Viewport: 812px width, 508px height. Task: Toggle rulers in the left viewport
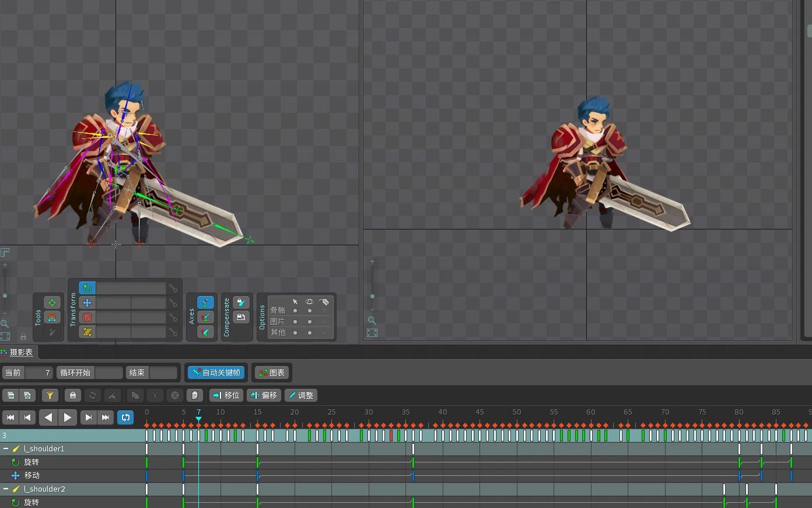5,253
